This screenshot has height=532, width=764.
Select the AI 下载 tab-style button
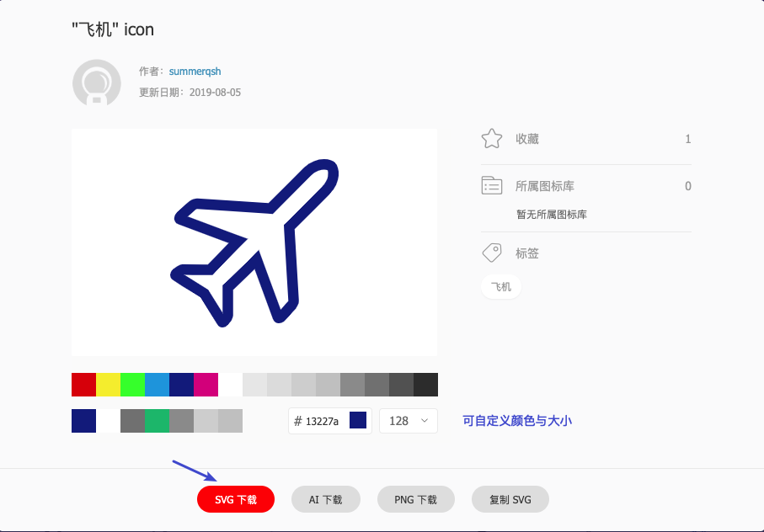pos(325,498)
